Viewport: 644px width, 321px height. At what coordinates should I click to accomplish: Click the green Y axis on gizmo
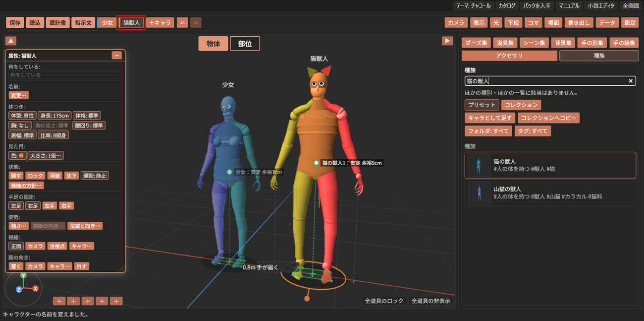pos(23,275)
